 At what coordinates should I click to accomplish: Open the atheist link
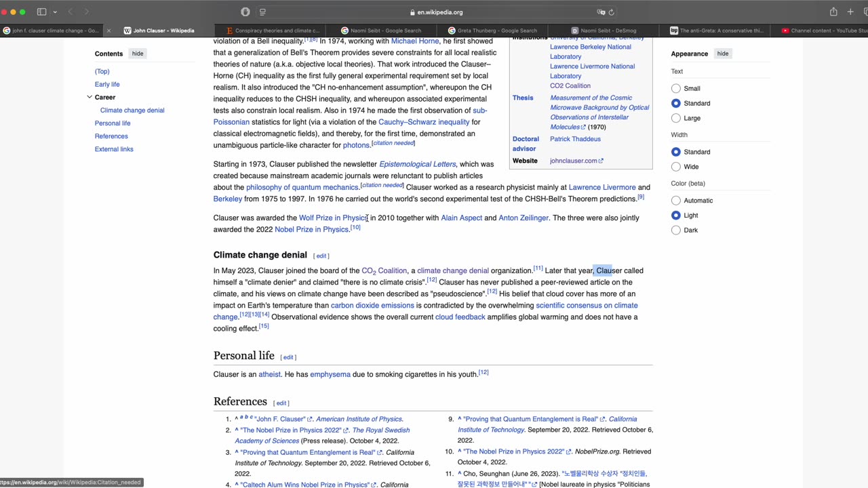tap(269, 374)
